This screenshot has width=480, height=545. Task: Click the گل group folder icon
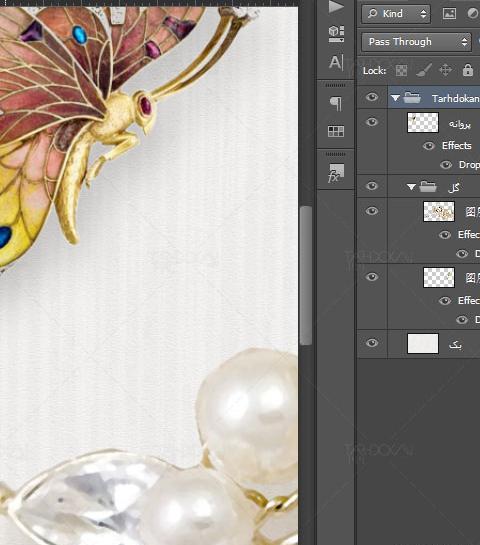click(428, 187)
